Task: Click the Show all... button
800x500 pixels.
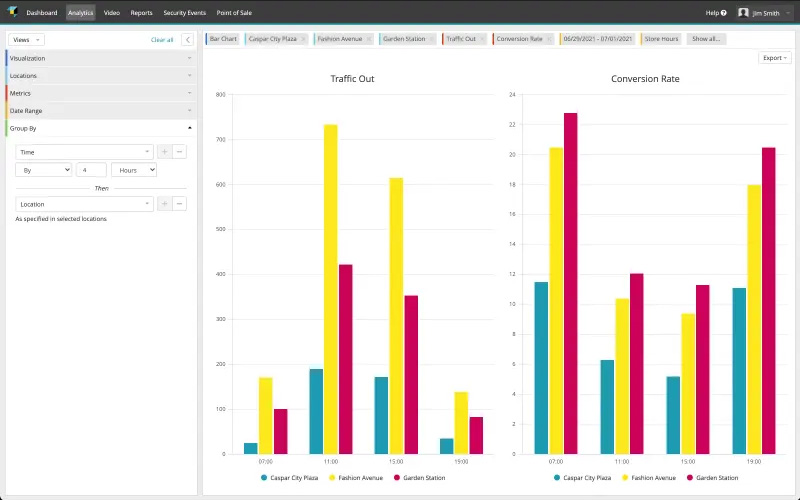Action: (x=706, y=39)
